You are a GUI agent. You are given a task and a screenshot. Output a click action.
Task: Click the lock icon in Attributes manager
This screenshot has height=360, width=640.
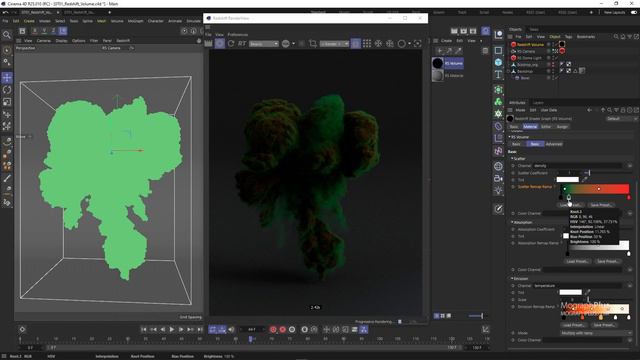pyautogui.click(x=623, y=110)
